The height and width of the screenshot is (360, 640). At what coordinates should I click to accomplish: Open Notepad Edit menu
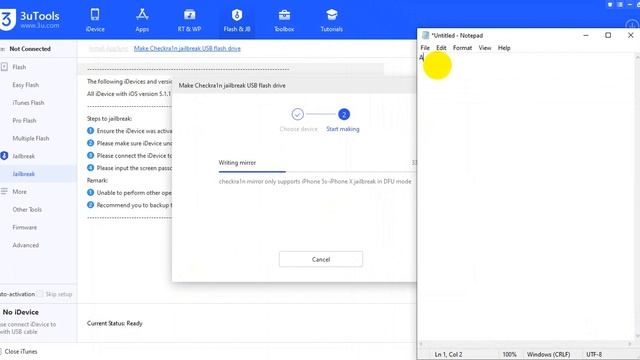pyautogui.click(x=441, y=48)
